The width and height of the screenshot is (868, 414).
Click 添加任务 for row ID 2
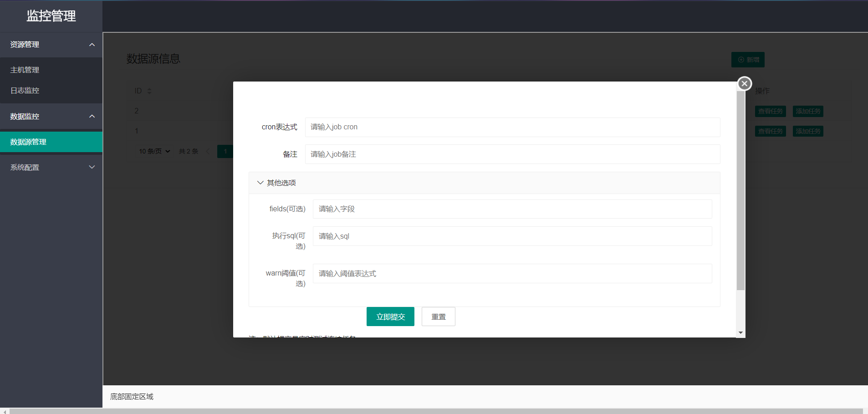(x=808, y=111)
